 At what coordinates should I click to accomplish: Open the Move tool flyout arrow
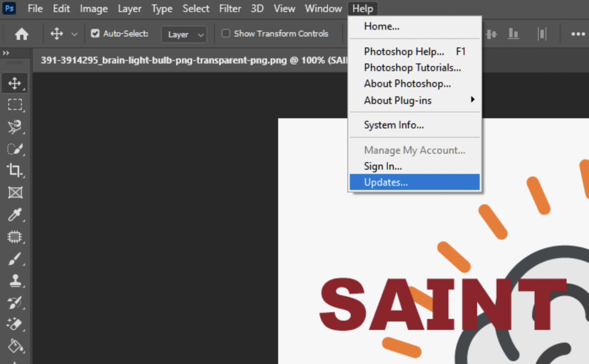(x=75, y=34)
